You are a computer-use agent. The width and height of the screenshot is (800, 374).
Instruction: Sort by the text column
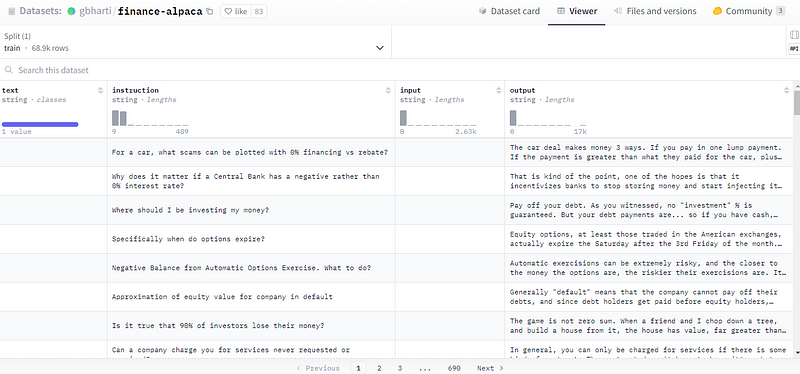point(100,90)
